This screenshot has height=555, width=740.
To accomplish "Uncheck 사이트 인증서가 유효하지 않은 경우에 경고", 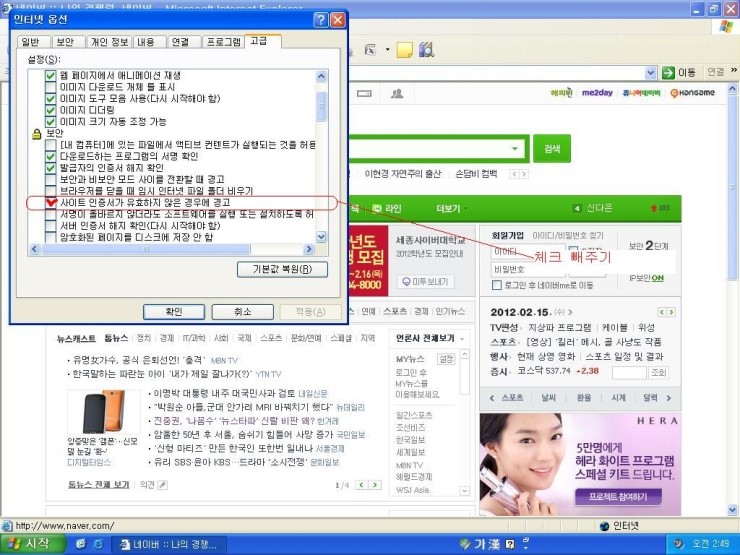I will 50,202.
